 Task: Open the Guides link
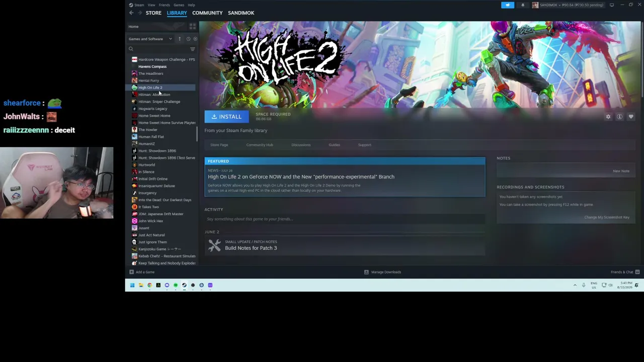click(x=334, y=145)
